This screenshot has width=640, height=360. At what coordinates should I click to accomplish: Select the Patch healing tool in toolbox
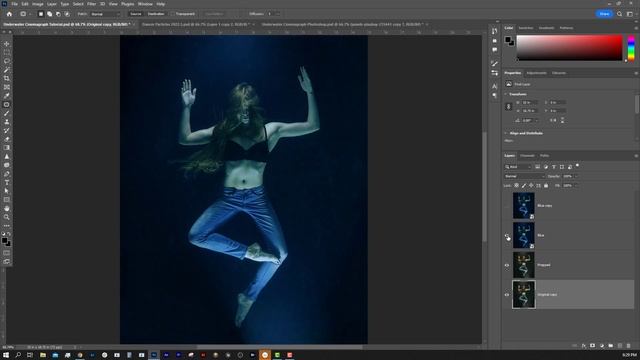click(x=7, y=104)
